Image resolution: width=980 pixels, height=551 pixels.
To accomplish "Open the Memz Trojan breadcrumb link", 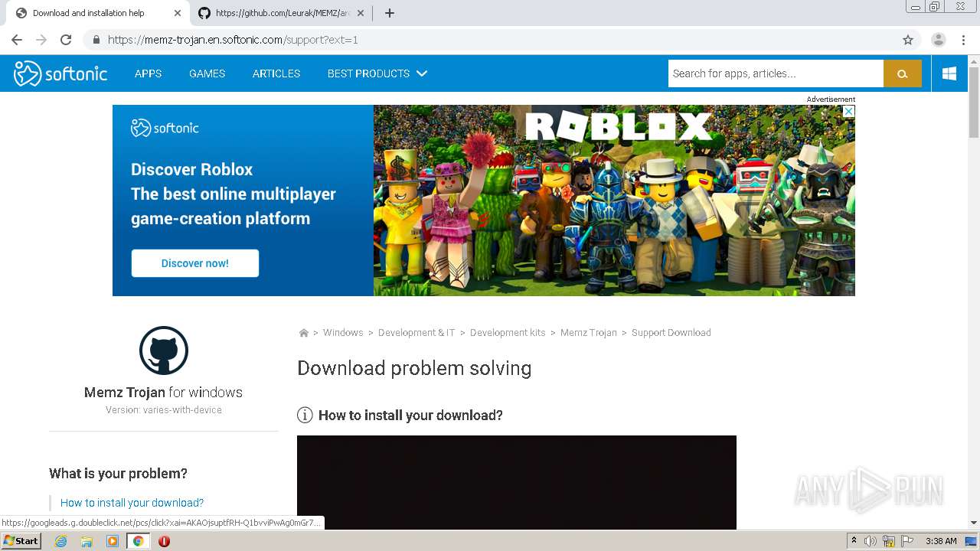I will click(x=588, y=333).
